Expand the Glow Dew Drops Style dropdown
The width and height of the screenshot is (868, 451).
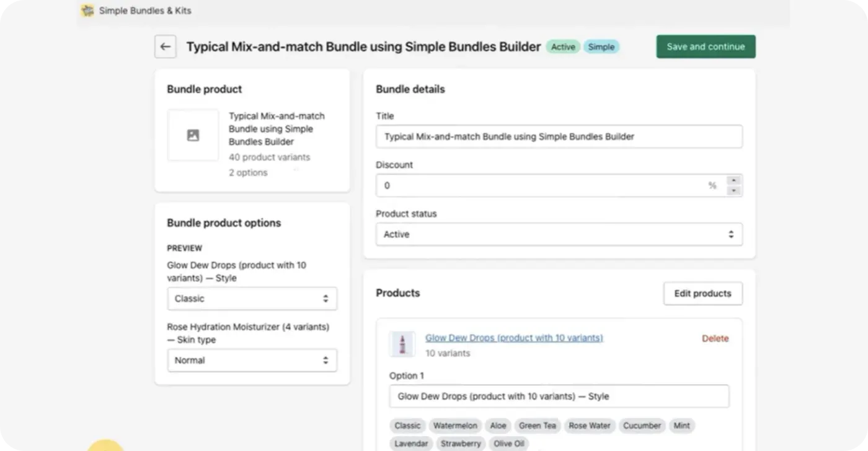[252, 299]
